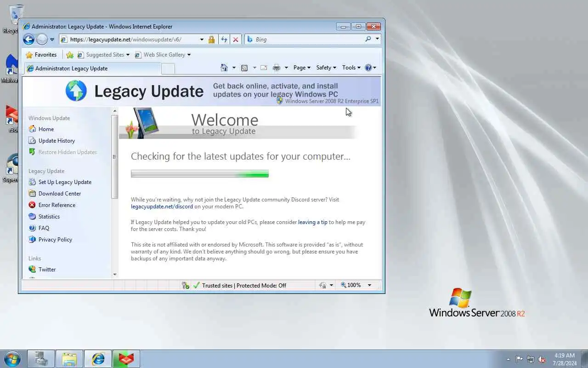588x368 pixels.
Task: Show hidden tray icons arrow
Action: (x=508, y=359)
